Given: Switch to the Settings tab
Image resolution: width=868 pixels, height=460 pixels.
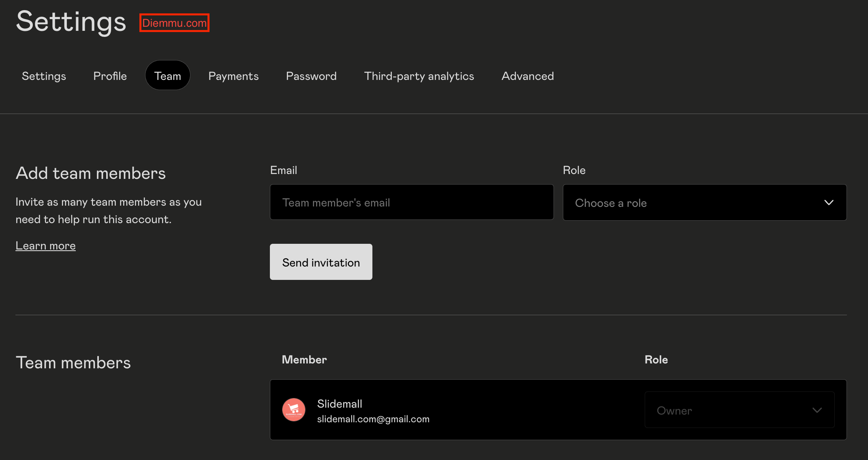Looking at the screenshot, I should pyautogui.click(x=44, y=76).
